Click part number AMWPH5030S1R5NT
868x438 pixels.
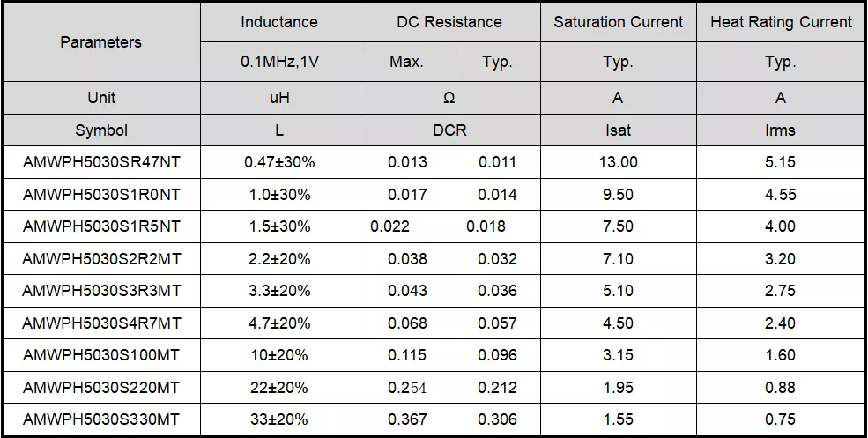(100, 226)
